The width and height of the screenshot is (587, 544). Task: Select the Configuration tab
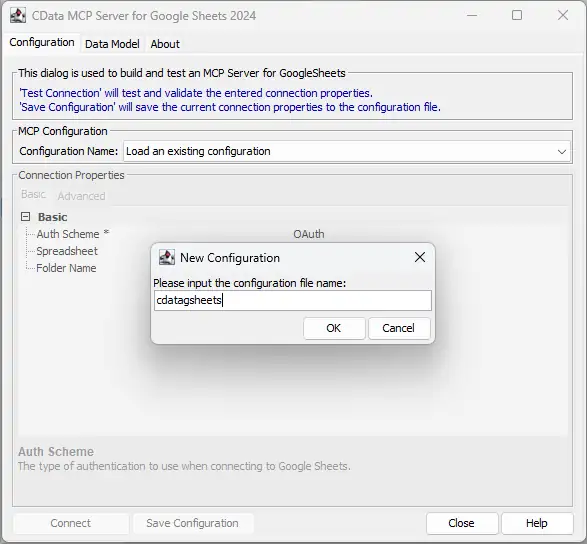(x=42, y=43)
